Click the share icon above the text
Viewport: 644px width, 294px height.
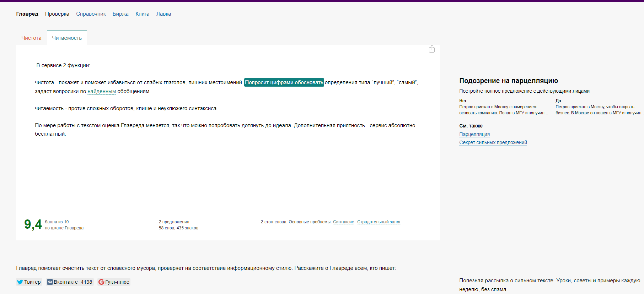[431, 49]
